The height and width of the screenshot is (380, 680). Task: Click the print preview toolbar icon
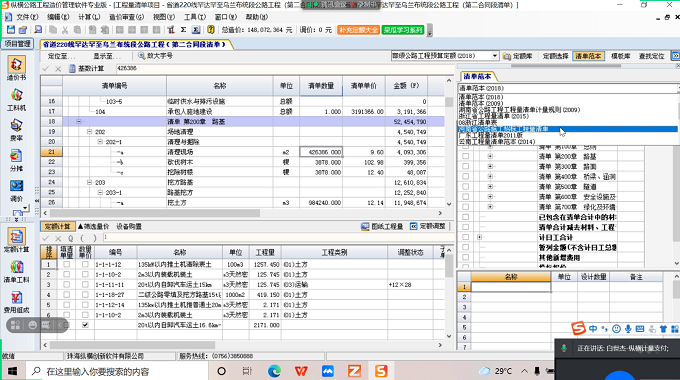[x=39, y=29]
